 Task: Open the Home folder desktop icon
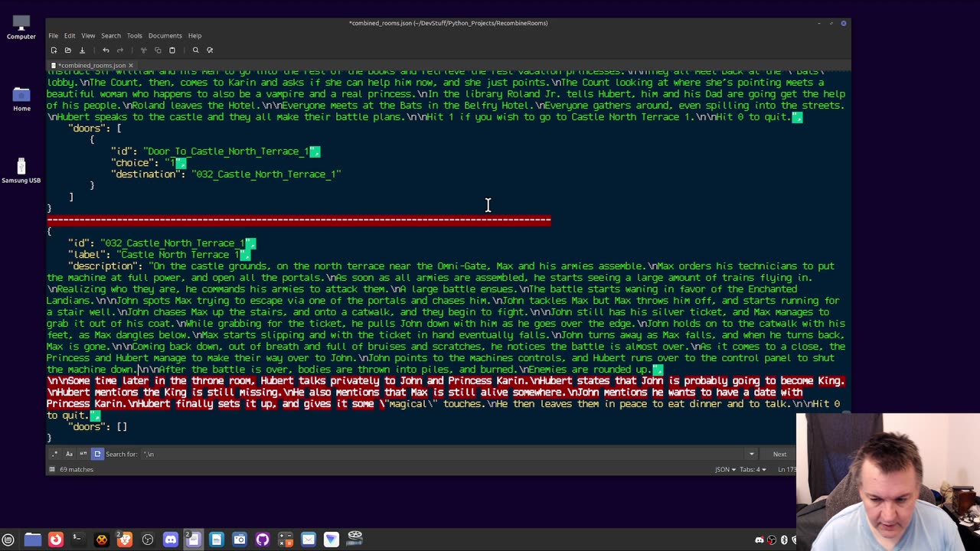(21, 99)
